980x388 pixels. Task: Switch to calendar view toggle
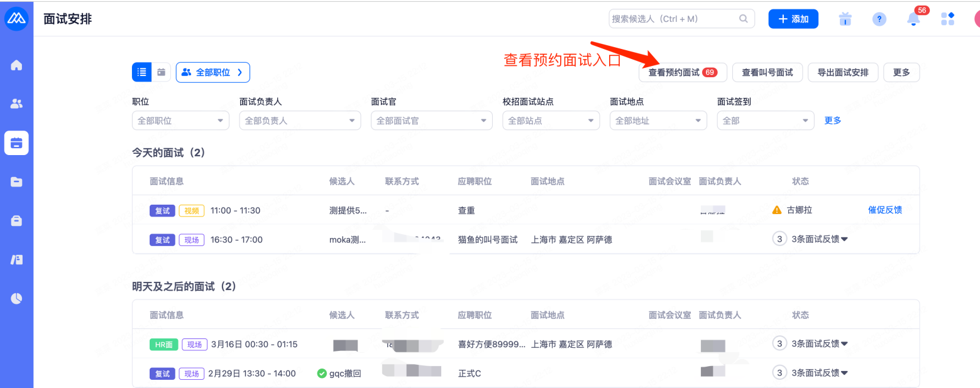161,72
